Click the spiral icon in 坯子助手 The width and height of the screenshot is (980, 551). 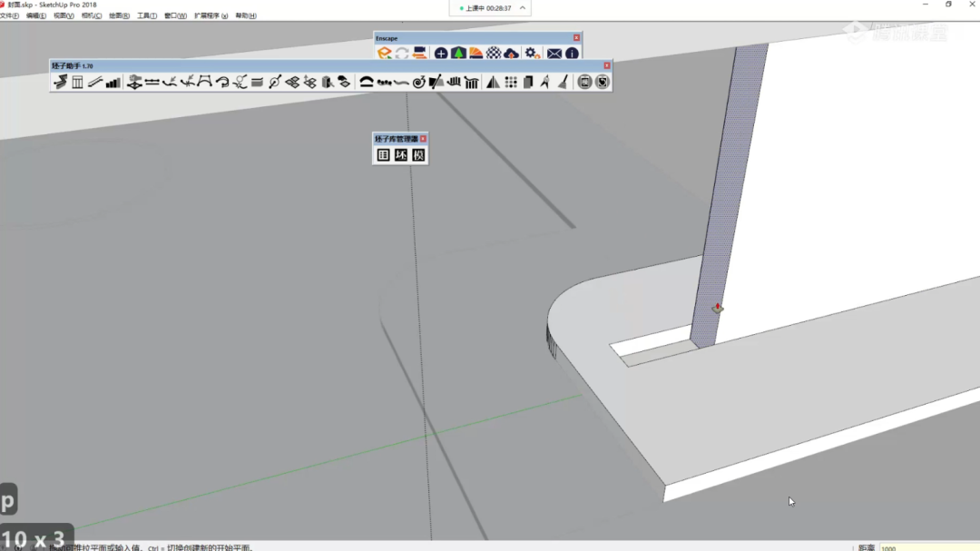point(418,82)
